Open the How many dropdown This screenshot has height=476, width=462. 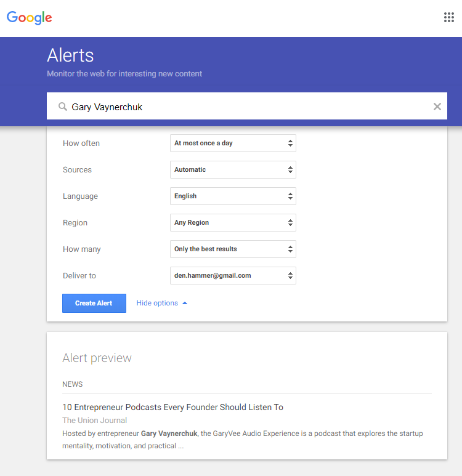(233, 249)
